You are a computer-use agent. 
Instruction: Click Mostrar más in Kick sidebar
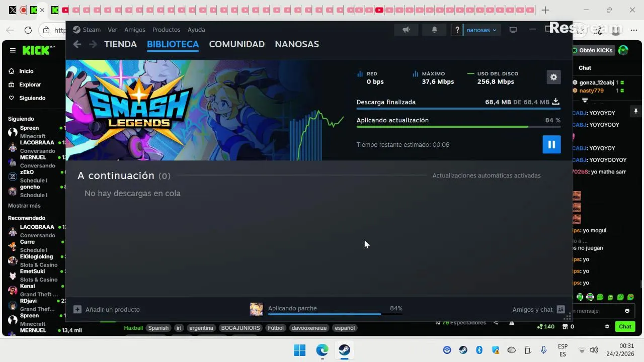tap(24, 206)
